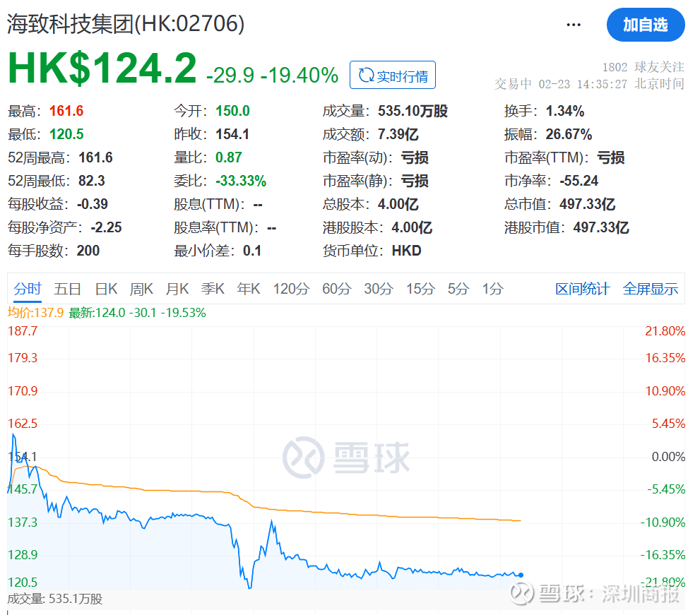This screenshot has width=700, height=615.
Task: Click the 成交量: 535.1万股 volume label
Action: click(55, 599)
